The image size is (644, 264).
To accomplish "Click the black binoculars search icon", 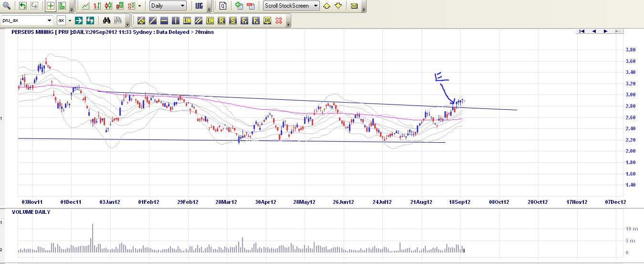I will pos(106,21).
